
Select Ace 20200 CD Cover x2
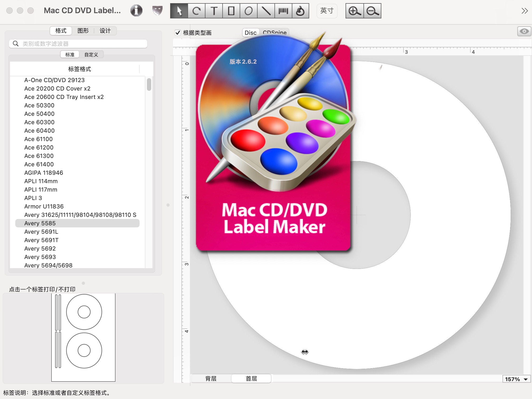[x=77, y=88]
